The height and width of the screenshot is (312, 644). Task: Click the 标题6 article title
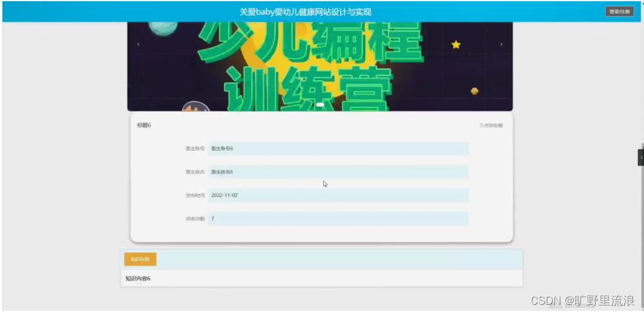144,125
